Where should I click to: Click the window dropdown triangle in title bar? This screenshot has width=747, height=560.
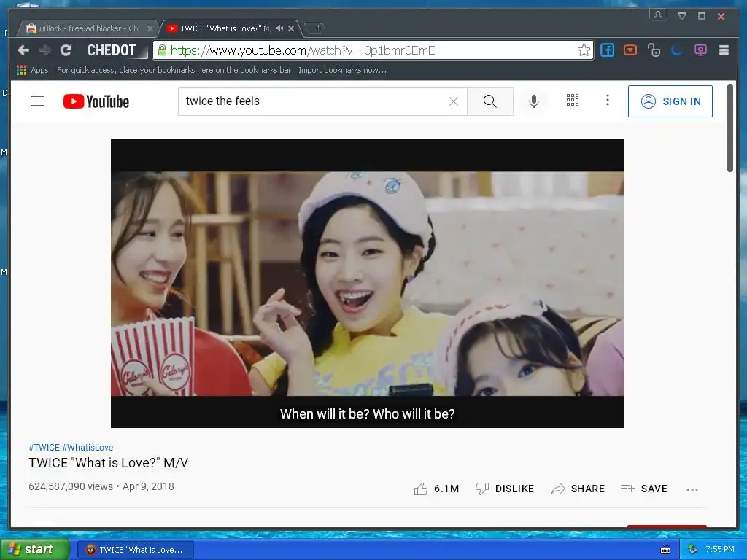click(x=682, y=16)
